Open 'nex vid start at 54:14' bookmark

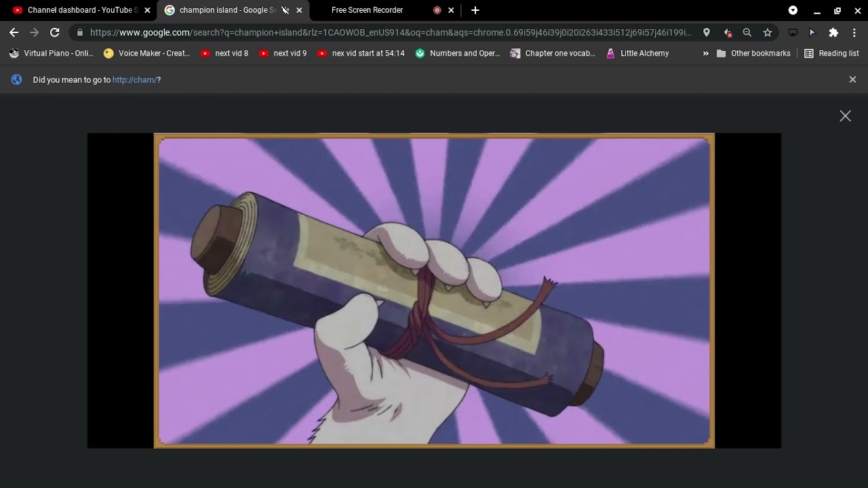(361, 53)
